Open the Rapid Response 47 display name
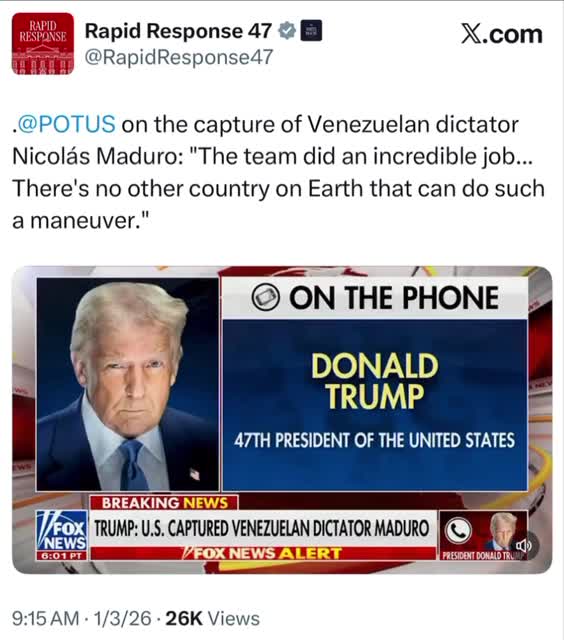The image size is (564, 640). [x=178, y=31]
